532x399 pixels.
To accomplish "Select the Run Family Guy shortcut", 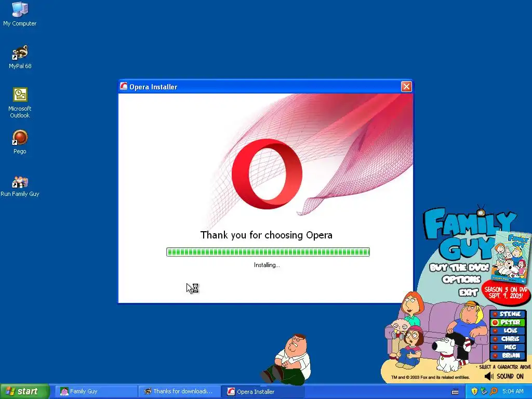I will tap(20, 187).
